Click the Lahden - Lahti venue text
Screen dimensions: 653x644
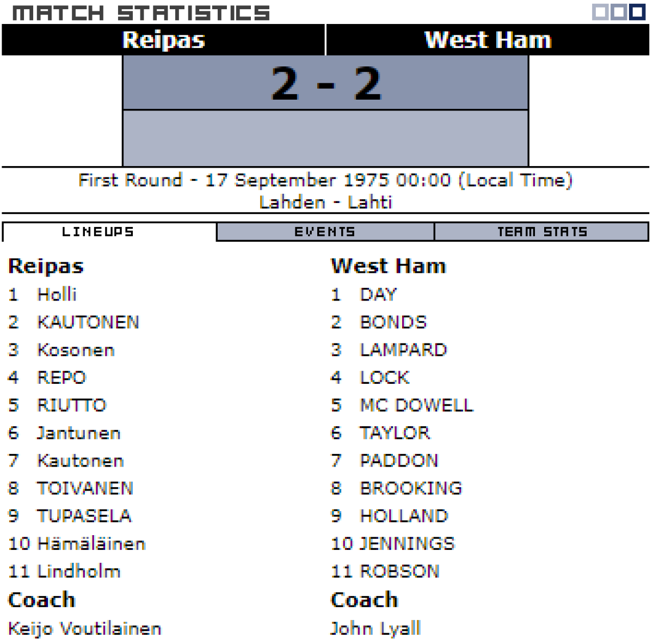pos(325,203)
